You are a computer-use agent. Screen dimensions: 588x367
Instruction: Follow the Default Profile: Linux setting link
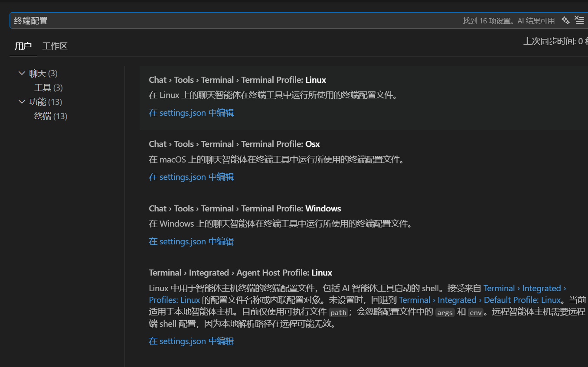(x=480, y=300)
